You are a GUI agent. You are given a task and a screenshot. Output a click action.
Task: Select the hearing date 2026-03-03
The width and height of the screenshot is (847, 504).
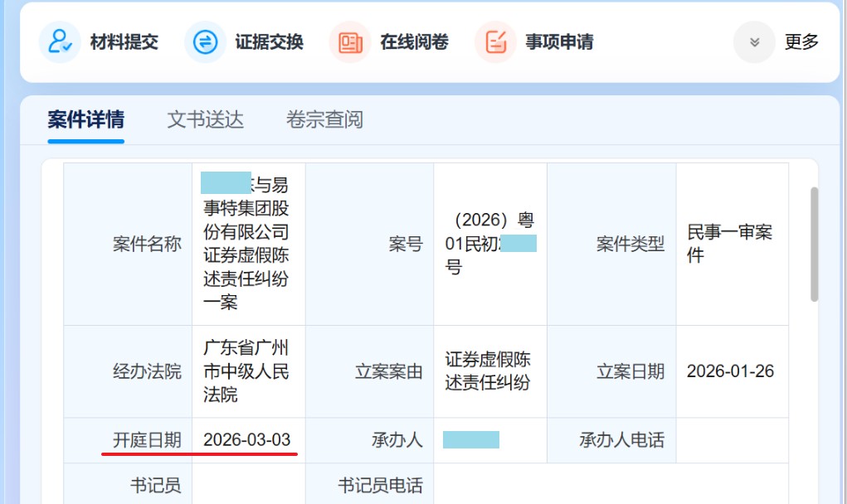247,440
